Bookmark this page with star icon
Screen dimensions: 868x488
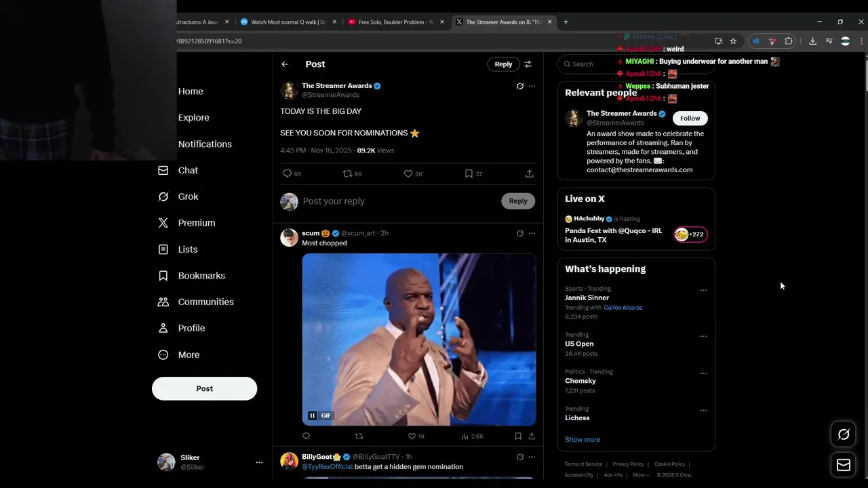tap(733, 41)
